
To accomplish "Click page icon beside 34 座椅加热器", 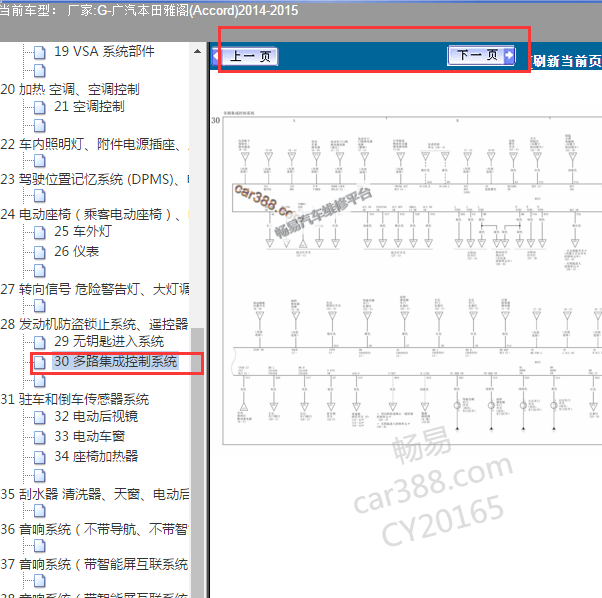I will coord(40,457).
